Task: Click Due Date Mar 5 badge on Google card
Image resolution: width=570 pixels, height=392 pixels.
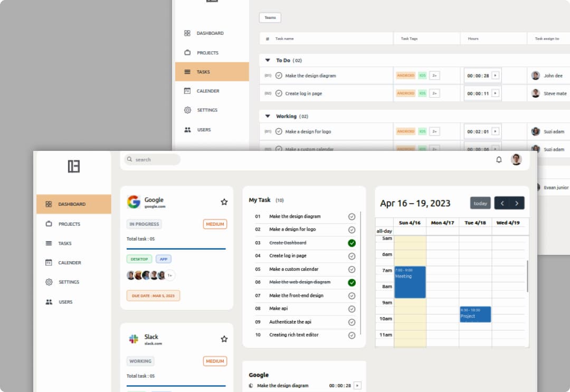Action: coord(153,296)
